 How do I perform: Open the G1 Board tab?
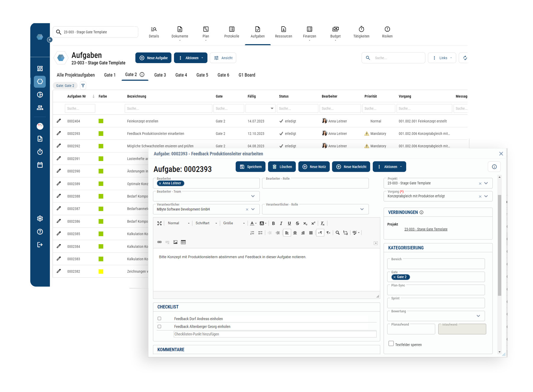[247, 75]
